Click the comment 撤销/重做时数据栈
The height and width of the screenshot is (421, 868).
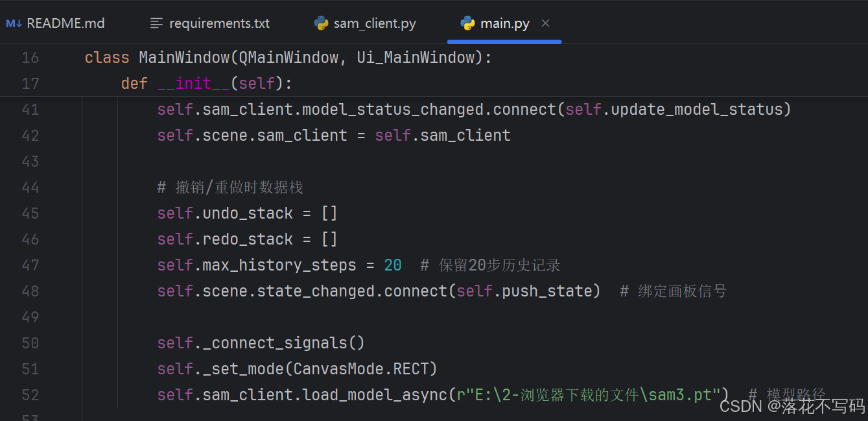tap(230, 187)
